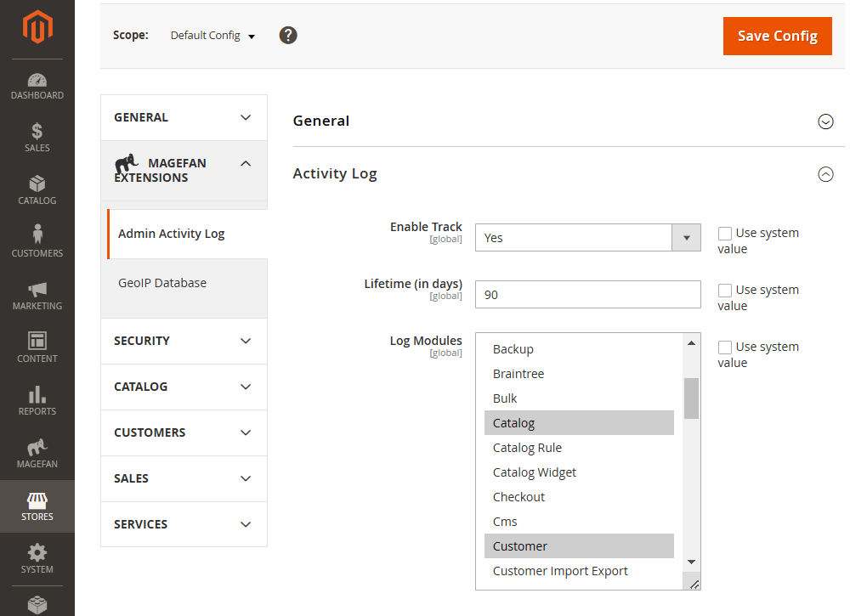The image size is (850, 616).
Task: Select Customer Import Export module option
Action: pyautogui.click(x=579, y=571)
